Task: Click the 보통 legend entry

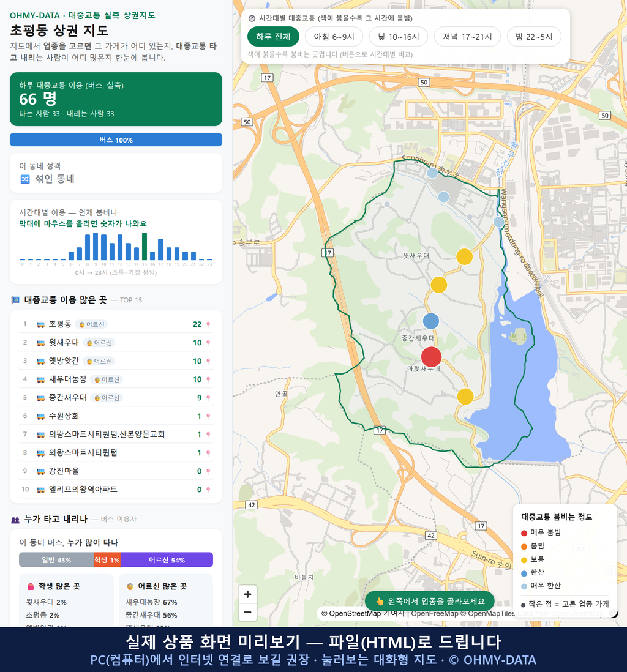Action: pos(533,560)
